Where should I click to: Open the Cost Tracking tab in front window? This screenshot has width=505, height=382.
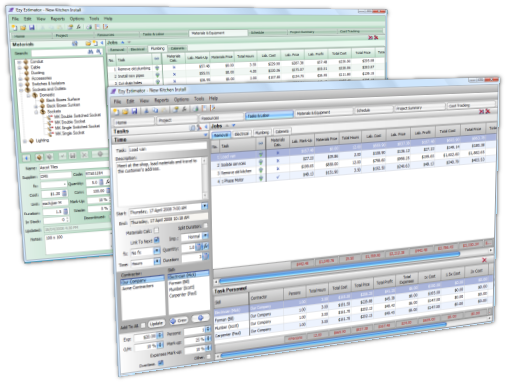pyautogui.click(x=471, y=105)
